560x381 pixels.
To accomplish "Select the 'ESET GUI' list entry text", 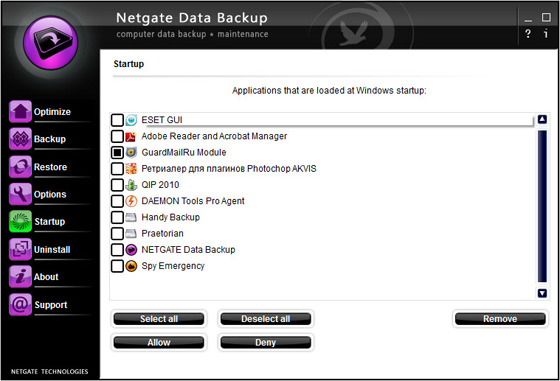I will coord(162,120).
